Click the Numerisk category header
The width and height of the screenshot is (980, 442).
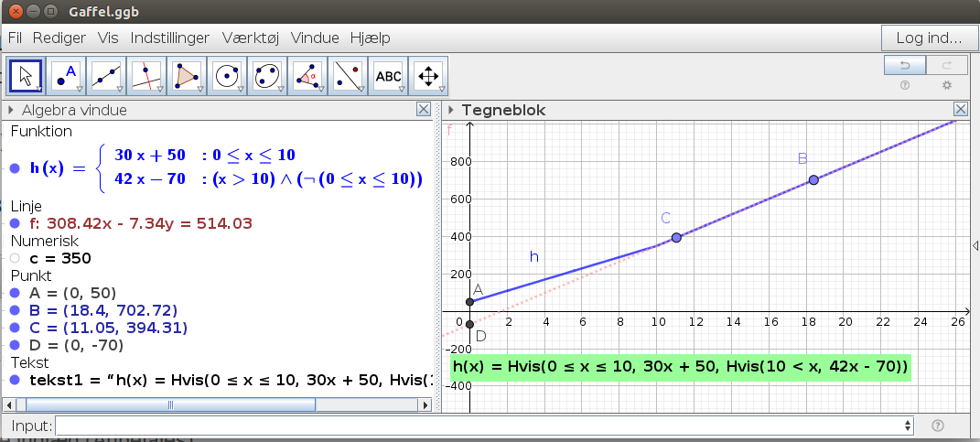44,241
